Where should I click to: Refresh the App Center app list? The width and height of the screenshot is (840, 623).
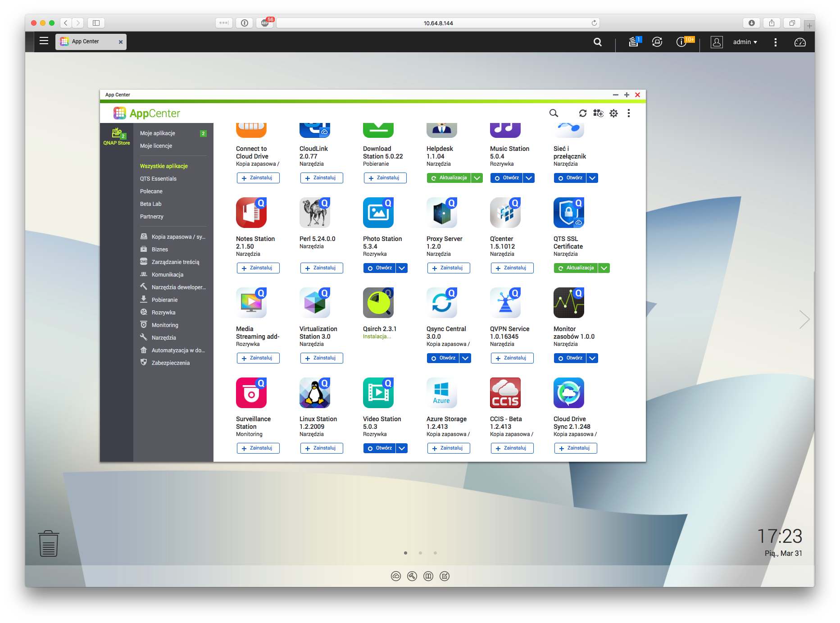[583, 113]
